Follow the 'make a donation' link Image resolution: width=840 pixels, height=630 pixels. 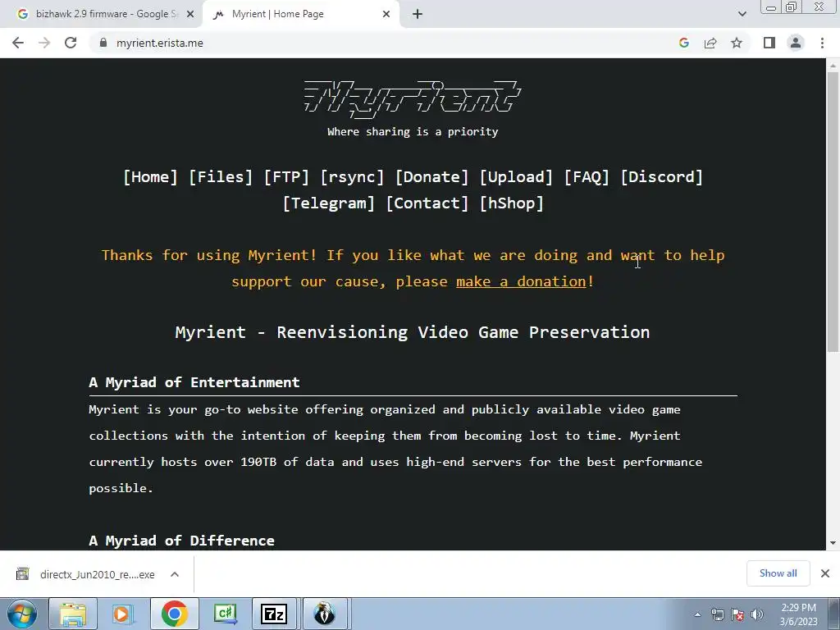pyautogui.click(x=521, y=282)
